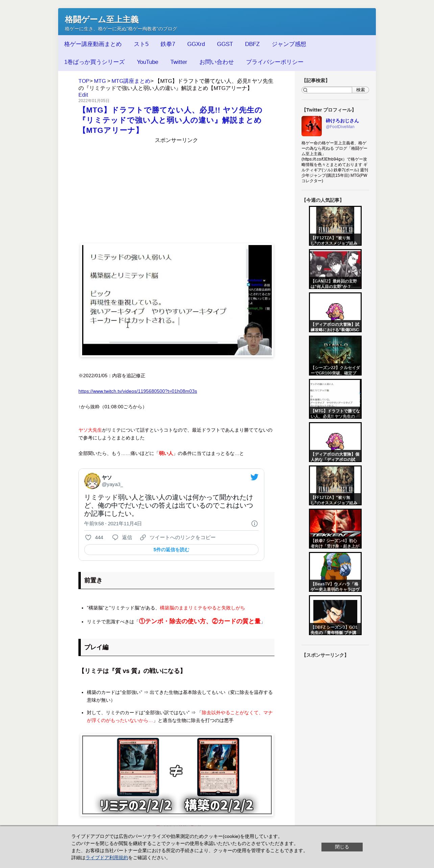Open the GGXrd menu item
Screen dimensions: 434x868
(x=196, y=44)
